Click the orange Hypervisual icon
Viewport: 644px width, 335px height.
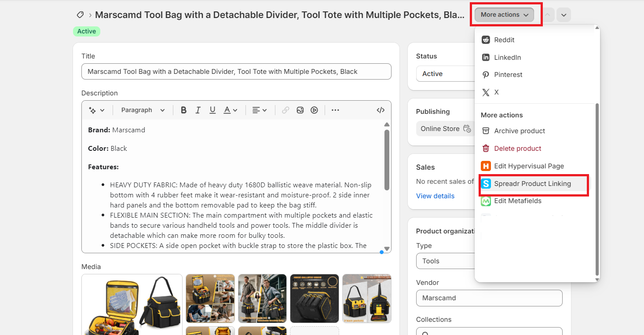pos(486,166)
